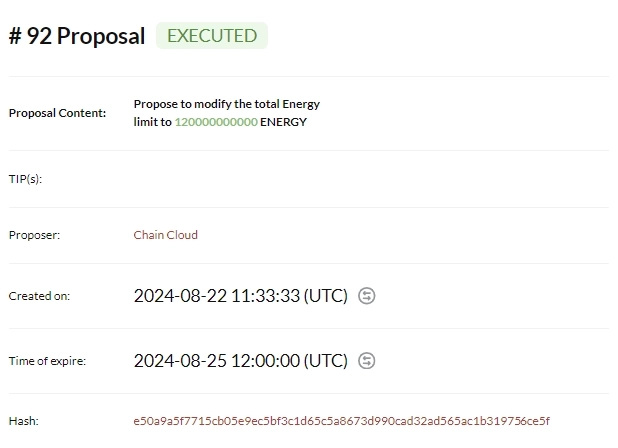Click the 'Propose to modify the total Energy' text

coord(227,104)
